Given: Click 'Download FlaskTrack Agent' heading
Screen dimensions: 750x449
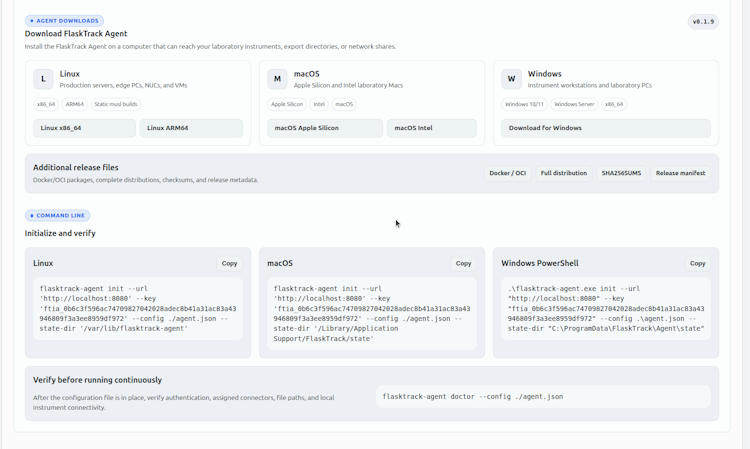Looking at the screenshot, I should [76, 34].
